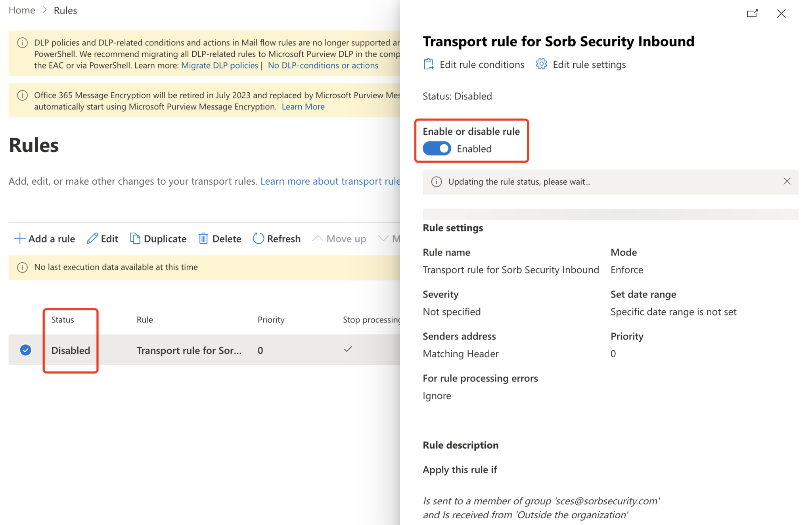Screen dimensions: 812x525
Task: Open the Learn More encryption link
Action: 303,106
